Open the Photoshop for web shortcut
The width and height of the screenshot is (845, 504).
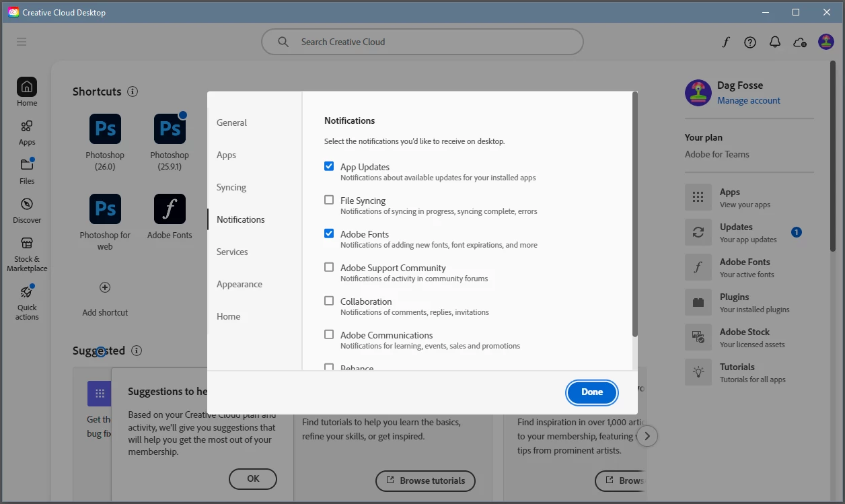click(105, 209)
